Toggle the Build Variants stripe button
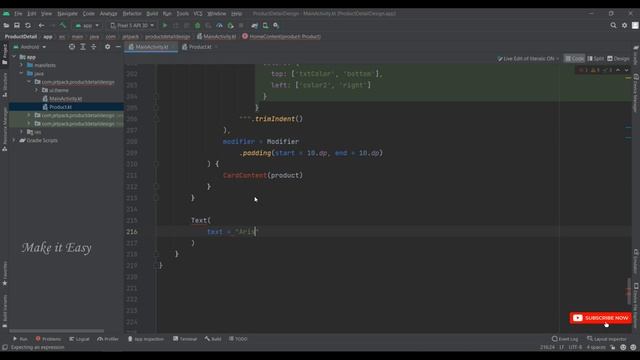 (4, 311)
